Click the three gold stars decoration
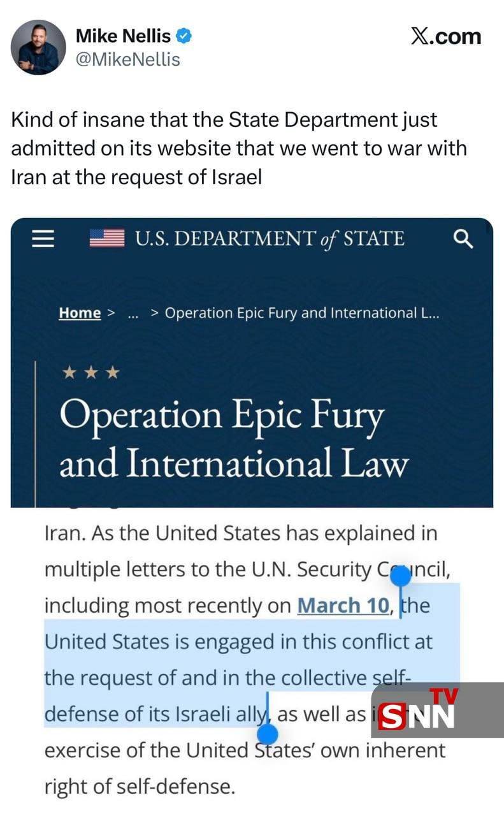Screen dimensions: 504x816 pos(90,372)
